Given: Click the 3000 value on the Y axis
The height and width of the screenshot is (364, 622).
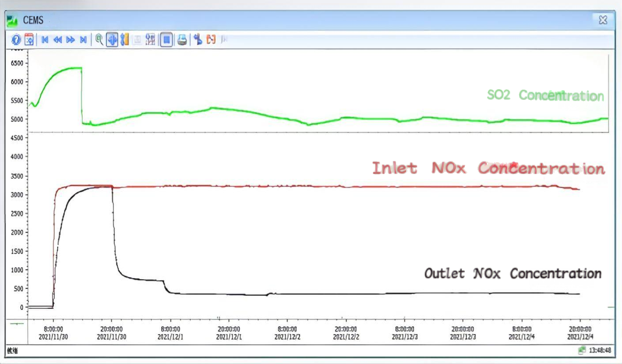Looking at the screenshot, I should [17, 195].
